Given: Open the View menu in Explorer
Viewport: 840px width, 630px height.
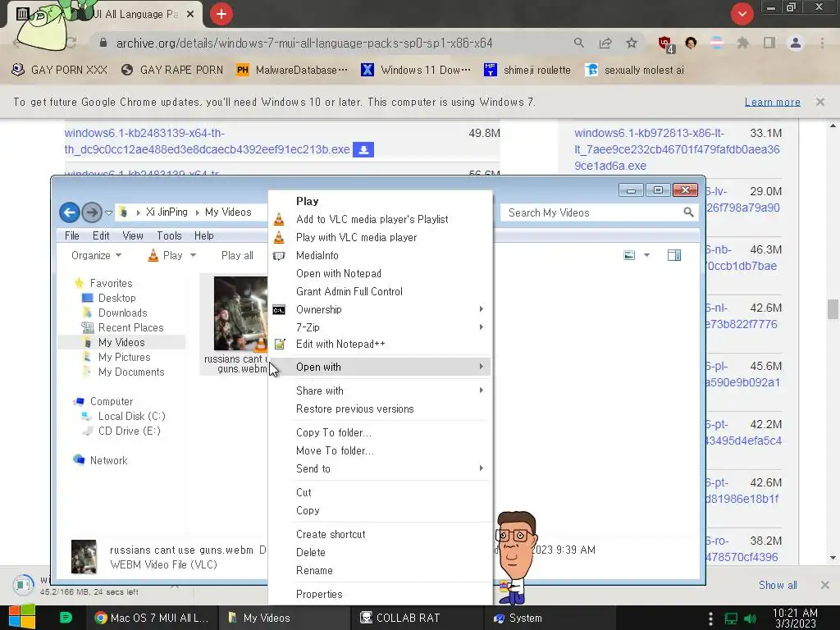Looking at the screenshot, I should tap(132, 235).
